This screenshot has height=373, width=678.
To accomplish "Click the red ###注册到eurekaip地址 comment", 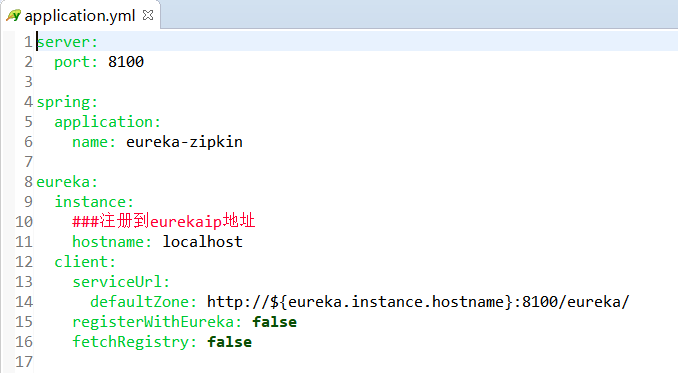I will click(x=163, y=221).
